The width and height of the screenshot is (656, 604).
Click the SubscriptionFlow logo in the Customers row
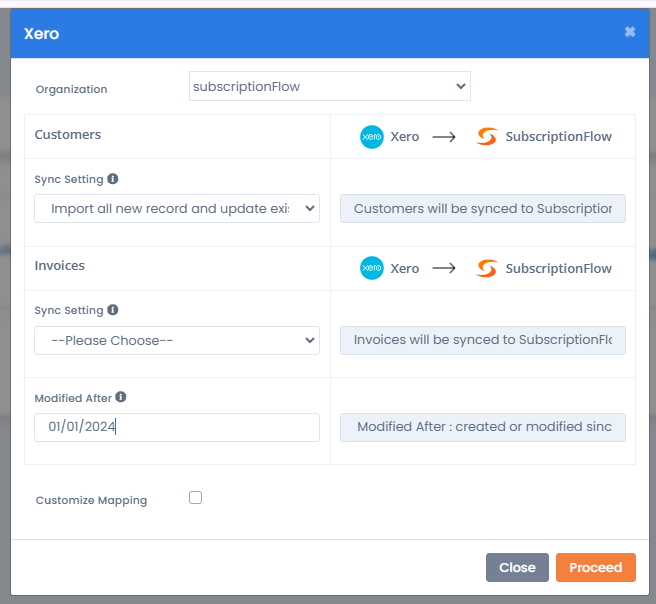point(487,136)
